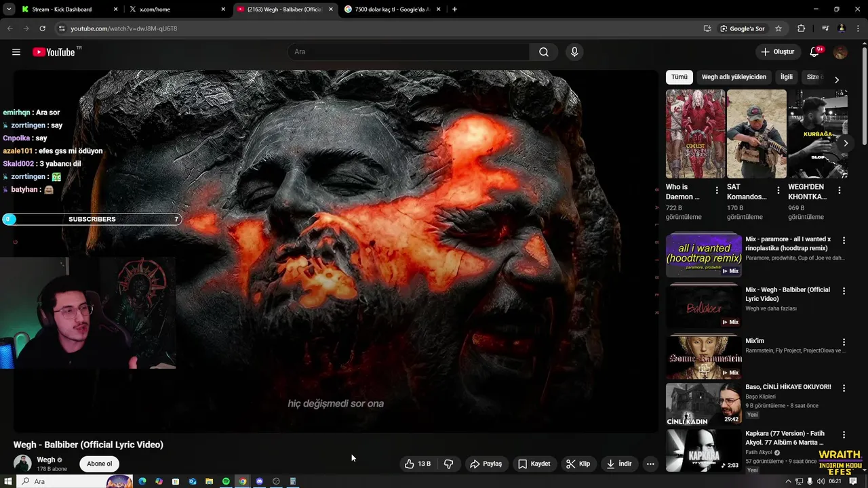Open the CİNLİ KADIN video thumbnail
The image size is (868, 488).
coord(704,404)
